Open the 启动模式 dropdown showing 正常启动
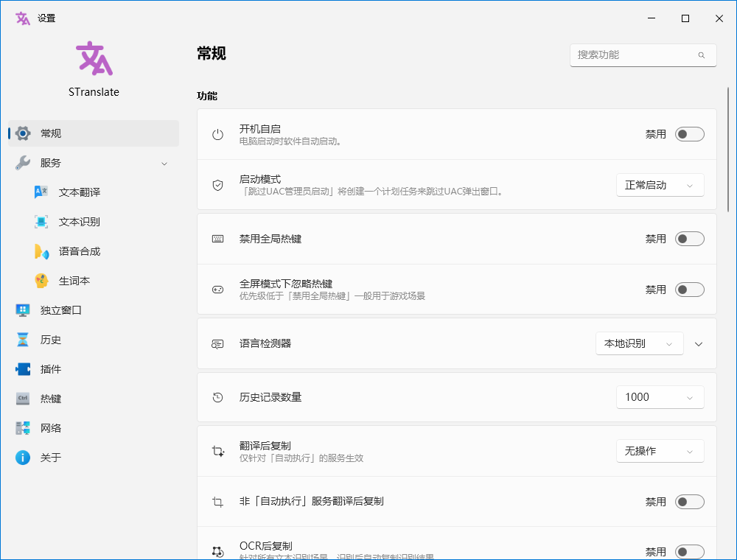The height and width of the screenshot is (560, 737). (x=659, y=185)
